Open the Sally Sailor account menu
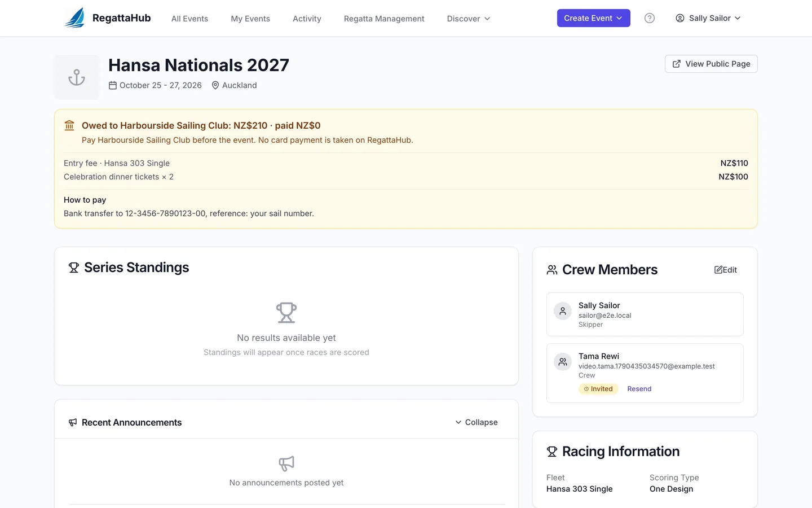 (x=708, y=18)
